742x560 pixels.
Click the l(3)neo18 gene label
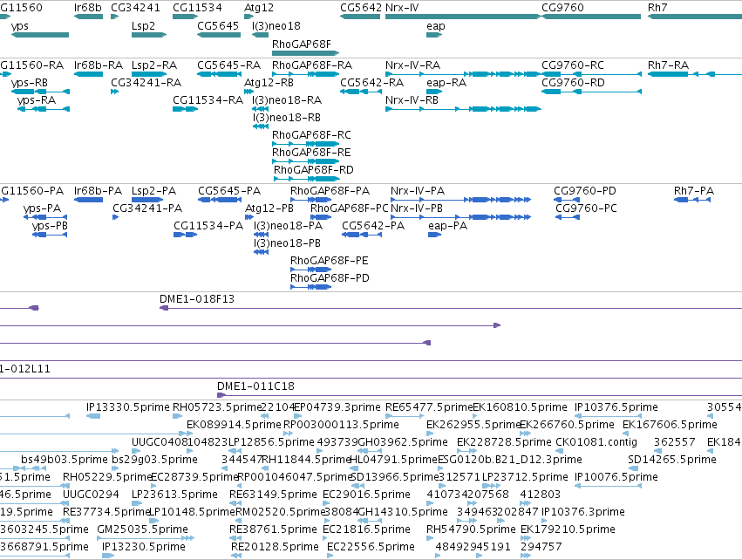pyautogui.click(x=276, y=25)
